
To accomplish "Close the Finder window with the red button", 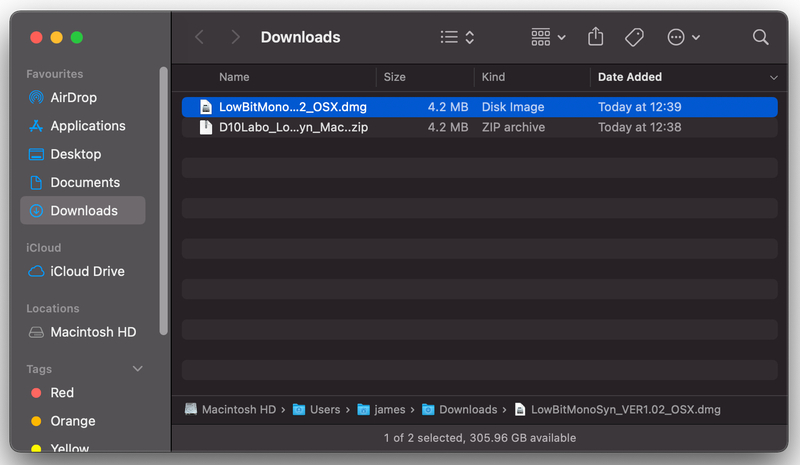I will [36, 37].
